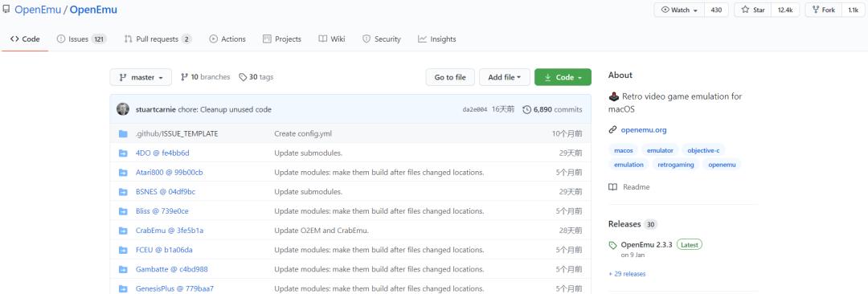Click the emulator topic tag
This screenshot has height=294, width=868.
[x=660, y=150]
